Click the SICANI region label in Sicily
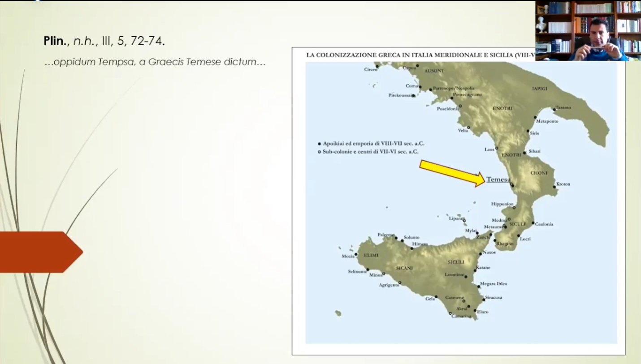 point(404,268)
